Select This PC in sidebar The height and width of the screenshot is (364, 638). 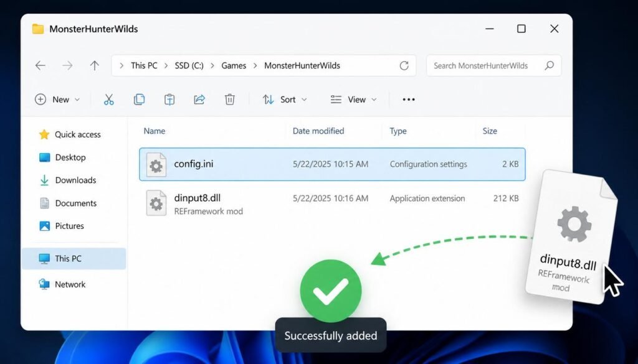click(74, 259)
